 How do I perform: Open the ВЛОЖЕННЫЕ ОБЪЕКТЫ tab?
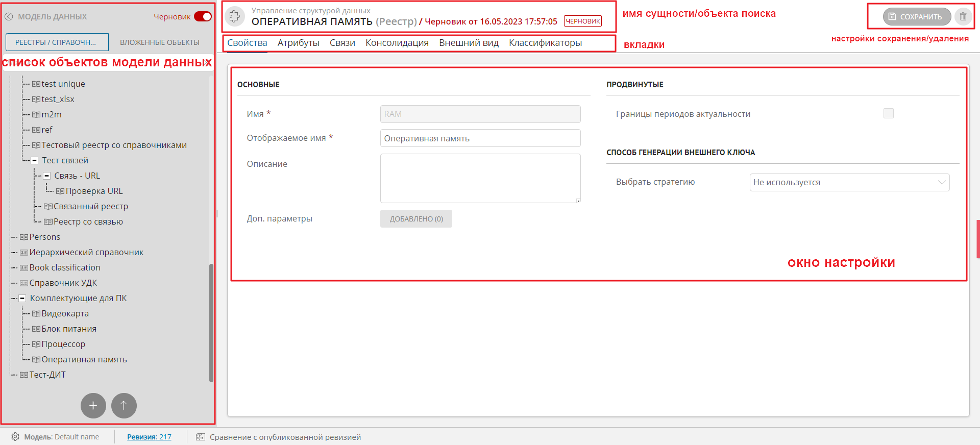(160, 42)
